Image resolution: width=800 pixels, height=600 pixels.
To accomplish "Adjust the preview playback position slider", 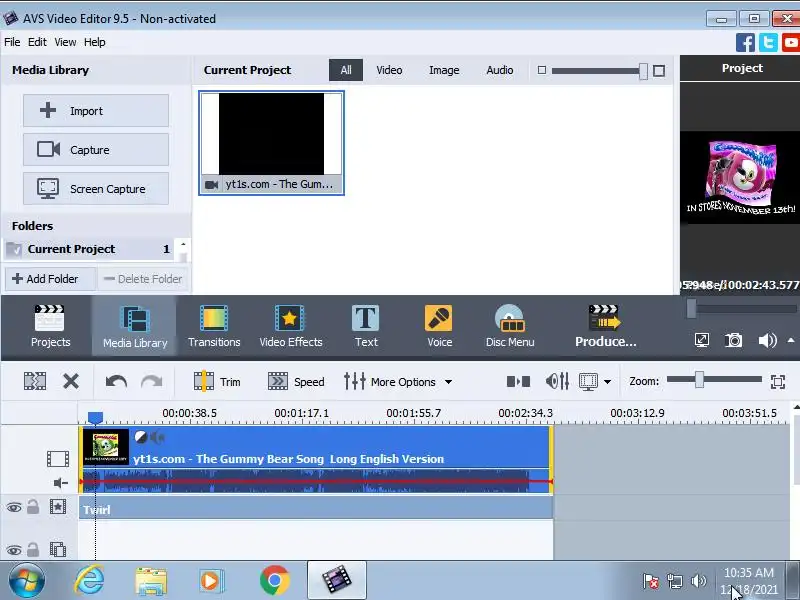I will coord(691,309).
